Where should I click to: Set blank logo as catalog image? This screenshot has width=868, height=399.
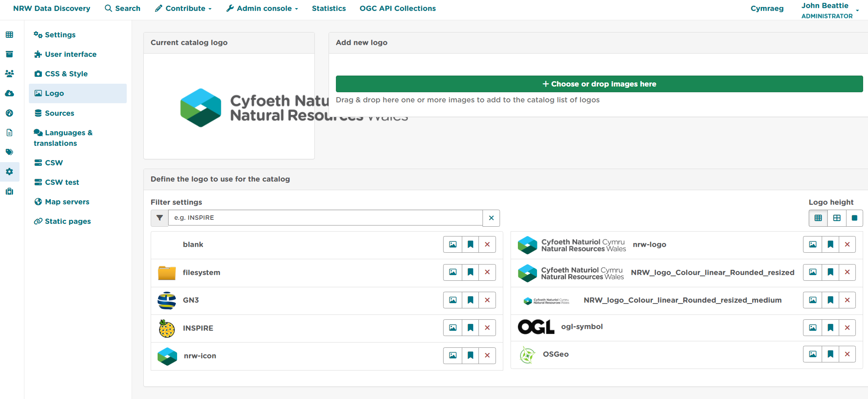click(452, 244)
